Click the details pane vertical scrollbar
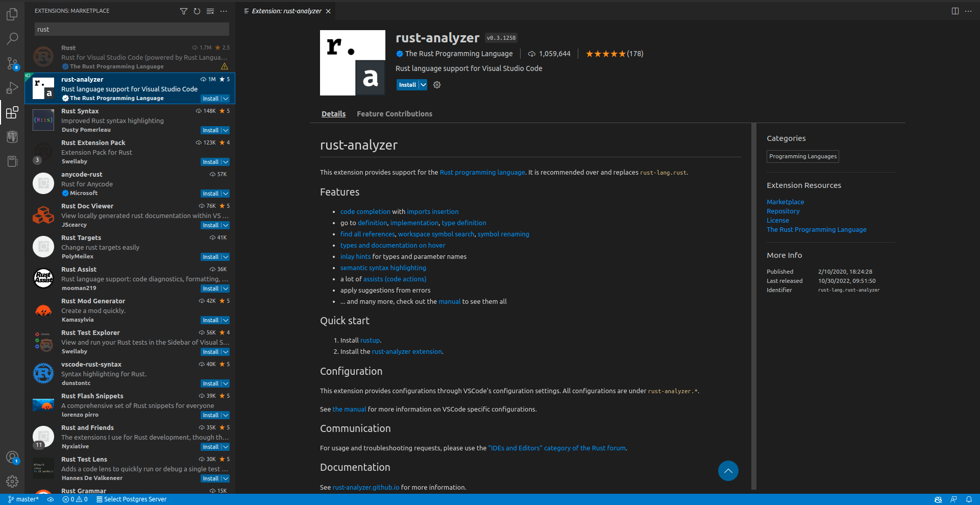Screen dimensions: 980x505 753,306
